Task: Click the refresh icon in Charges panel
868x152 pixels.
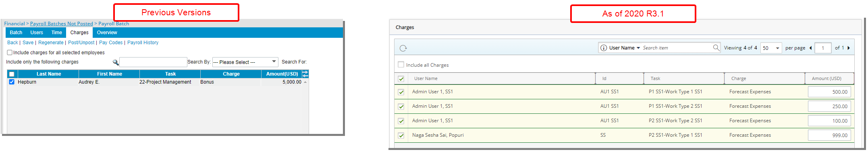Action: [403, 48]
